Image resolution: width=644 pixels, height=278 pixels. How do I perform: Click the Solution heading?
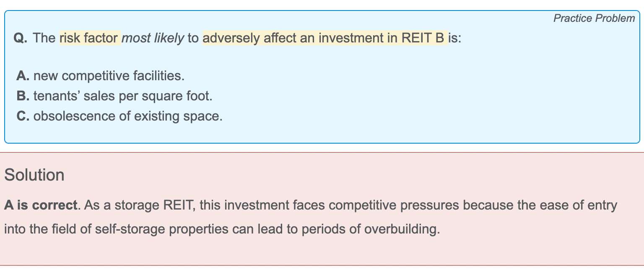tap(34, 175)
